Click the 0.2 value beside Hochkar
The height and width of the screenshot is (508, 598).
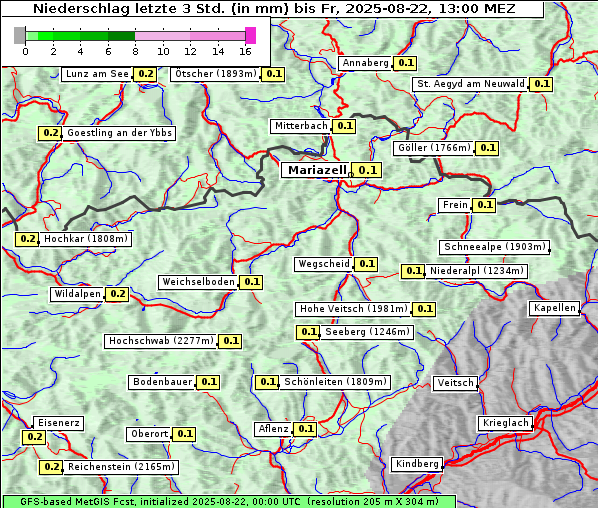click(27, 239)
